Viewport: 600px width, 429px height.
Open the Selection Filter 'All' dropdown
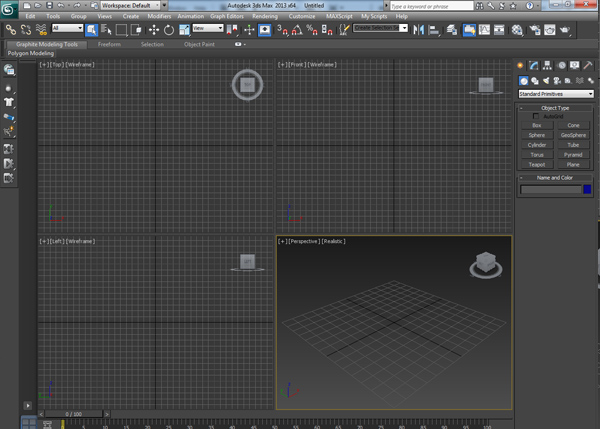[x=67, y=28]
